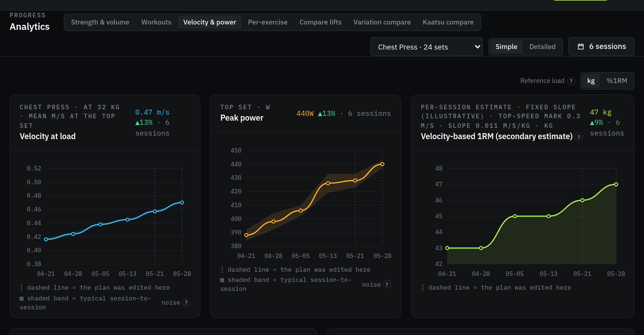Click the 05-28 data point on Peak power chart
Viewport: 644px width, 335px height.
(x=383, y=164)
